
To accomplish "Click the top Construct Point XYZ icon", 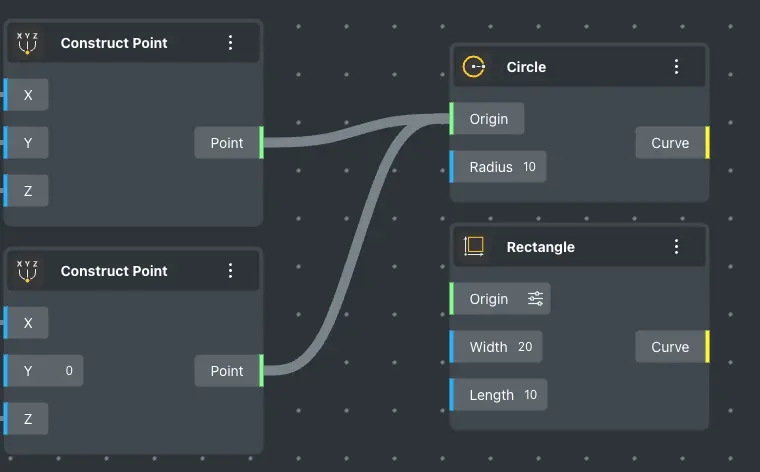I will click(x=28, y=43).
